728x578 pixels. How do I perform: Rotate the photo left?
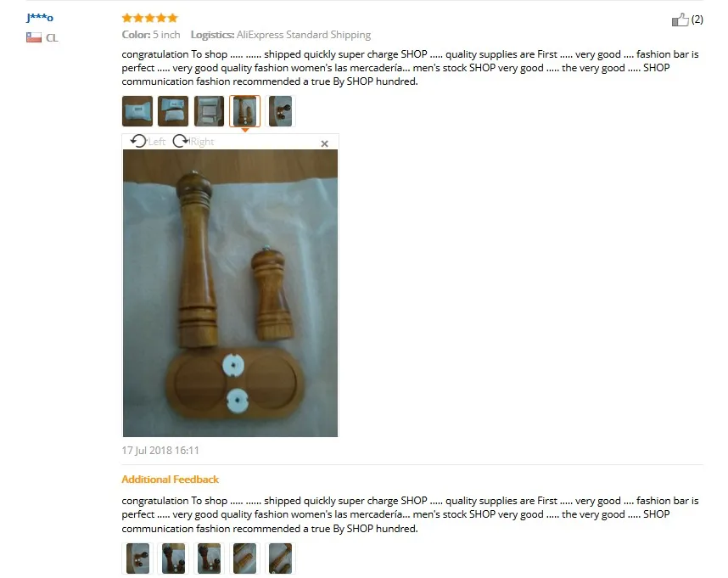(148, 141)
